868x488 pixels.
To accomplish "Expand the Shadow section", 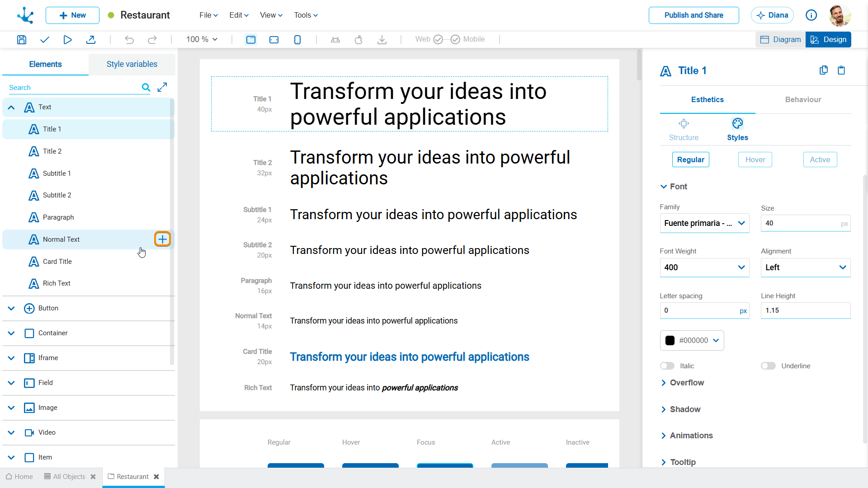I will (680, 409).
